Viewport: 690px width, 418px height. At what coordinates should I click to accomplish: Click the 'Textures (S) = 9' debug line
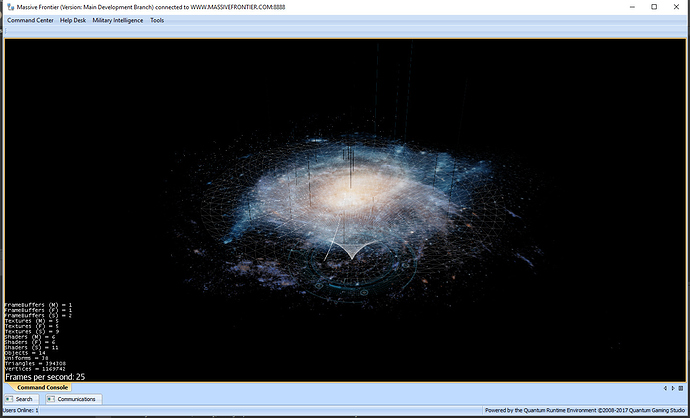(31, 331)
